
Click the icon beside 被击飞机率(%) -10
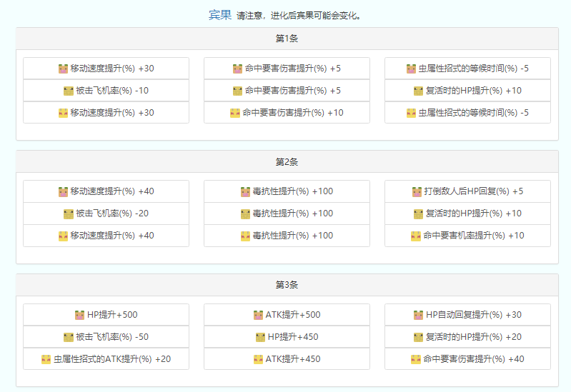[69, 91]
